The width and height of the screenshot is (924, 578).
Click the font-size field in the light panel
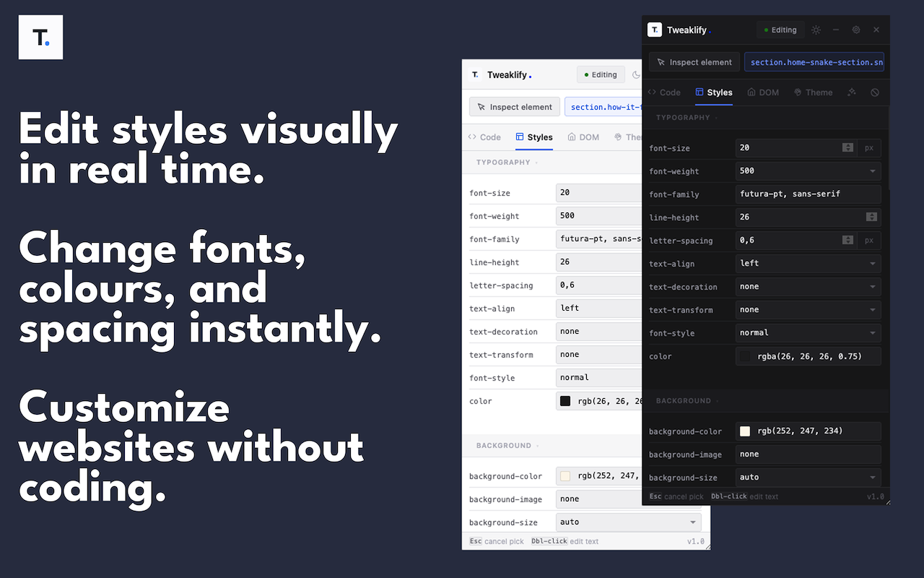click(599, 193)
